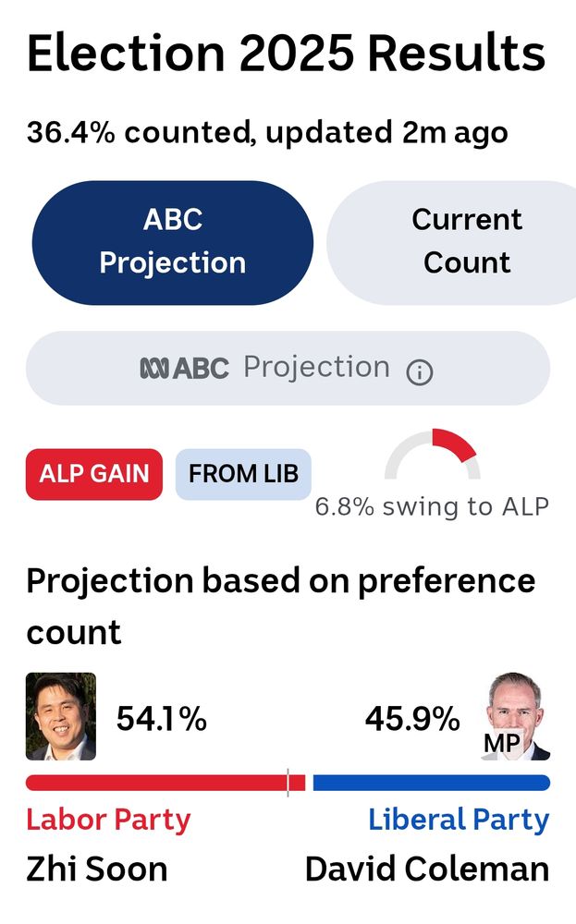Click the red ALP GAIN badge
576x924 pixels.
pos(92,473)
